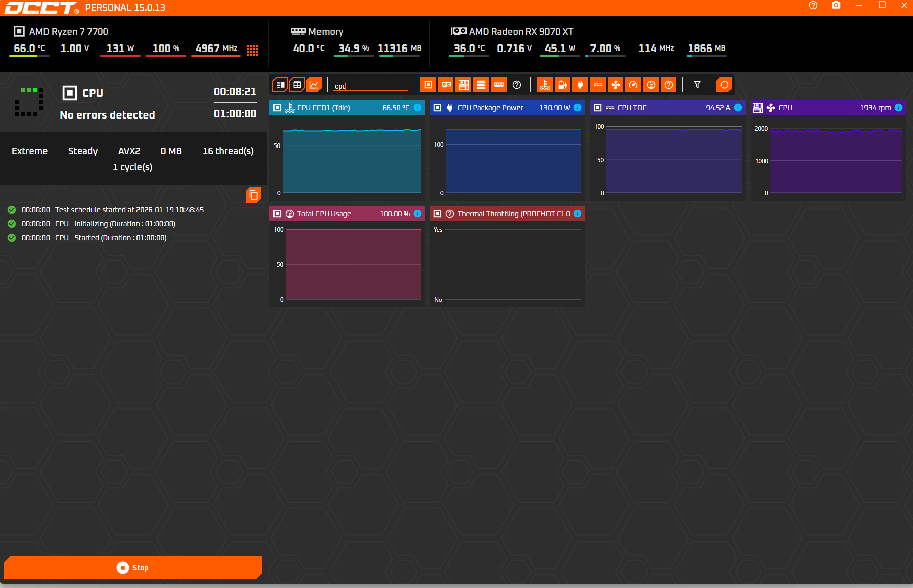Open the help icon in title bar
This screenshot has width=913, height=588.
coord(813,5)
